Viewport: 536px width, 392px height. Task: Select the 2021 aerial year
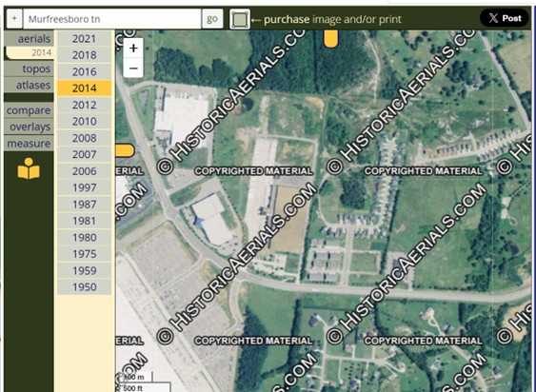pyautogui.click(x=84, y=39)
